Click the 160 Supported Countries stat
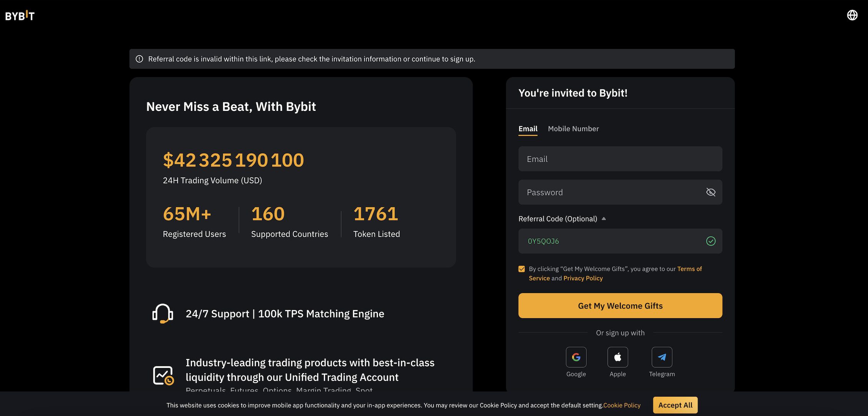Image resolution: width=868 pixels, height=416 pixels. point(289,221)
